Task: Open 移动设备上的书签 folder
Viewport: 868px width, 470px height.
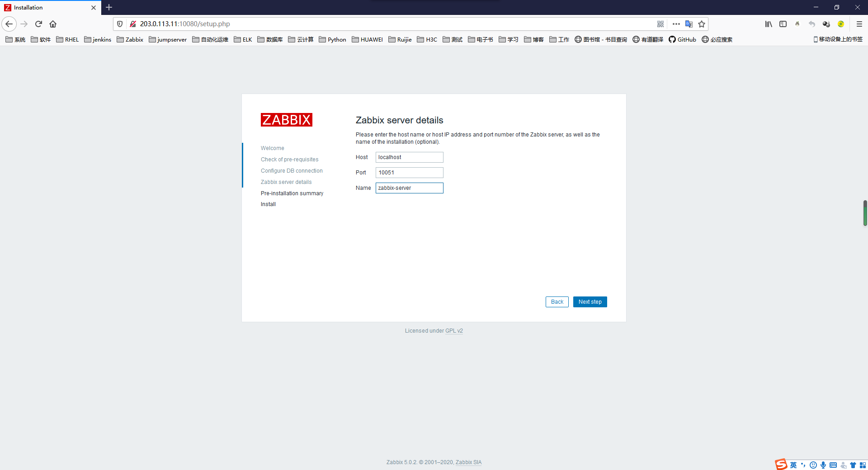Action: coord(838,39)
